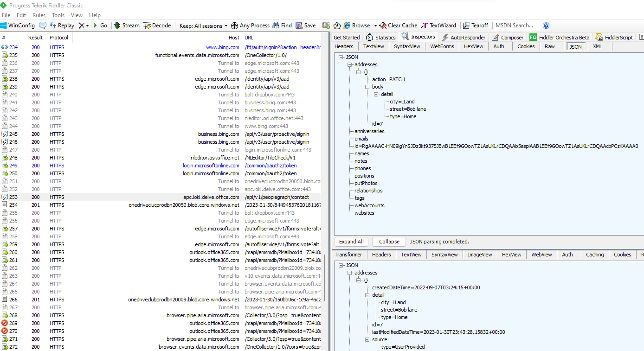Sort sessions by the Protocol column header
This screenshot has height=351, width=644.
(59, 38)
